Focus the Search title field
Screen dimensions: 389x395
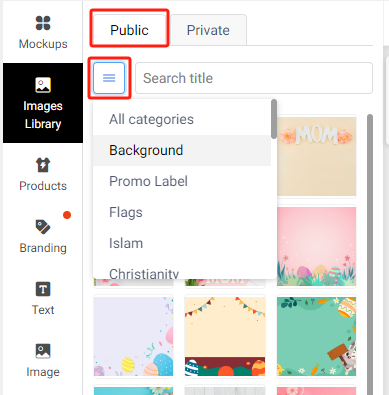pos(254,78)
